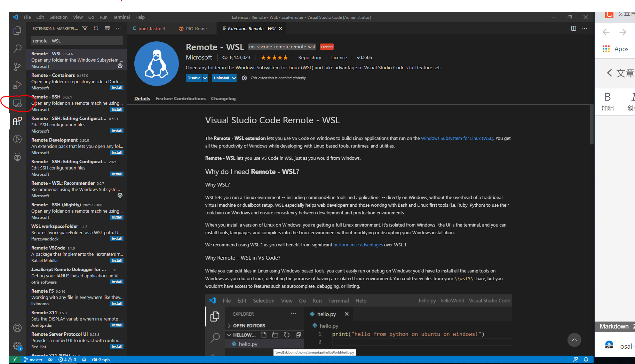Install the Remote Development extension
The height and width of the screenshot is (364, 635).
point(117,152)
